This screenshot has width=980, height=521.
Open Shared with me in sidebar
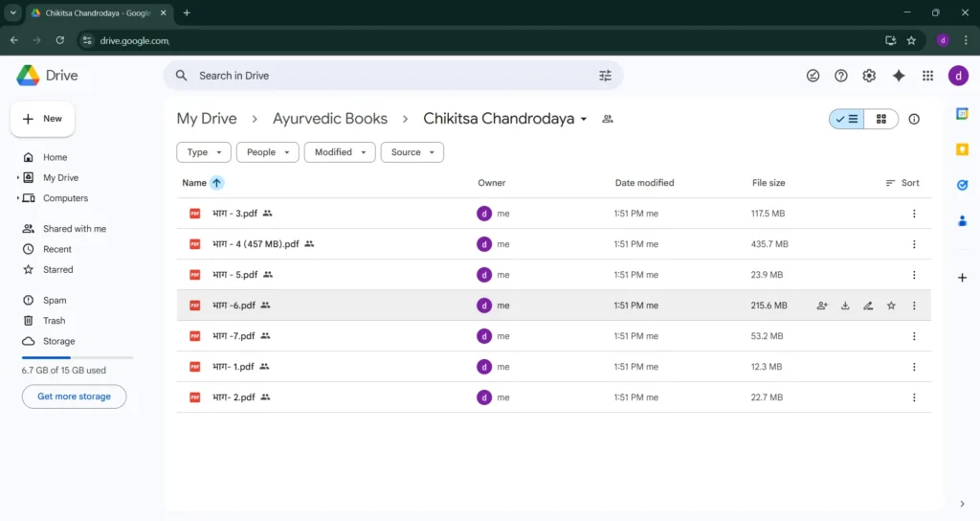pyautogui.click(x=74, y=229)
